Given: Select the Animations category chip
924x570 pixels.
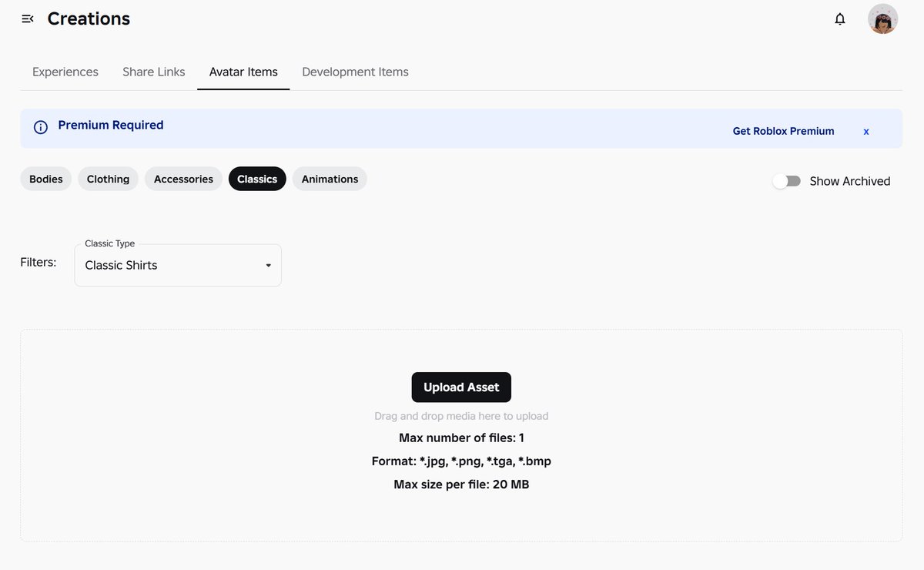Looking at the screenshot, I should [330, 179].
